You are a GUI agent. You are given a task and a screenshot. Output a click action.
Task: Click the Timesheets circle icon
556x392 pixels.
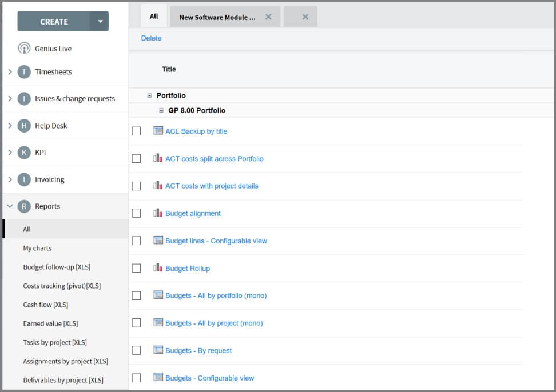click(24, 72)
